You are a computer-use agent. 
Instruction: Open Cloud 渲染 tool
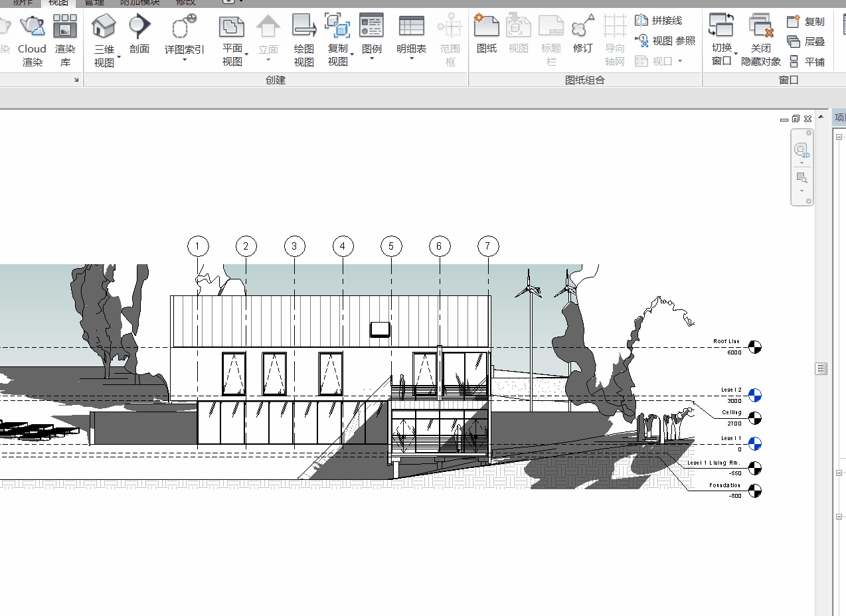click(x=32, y=41)
